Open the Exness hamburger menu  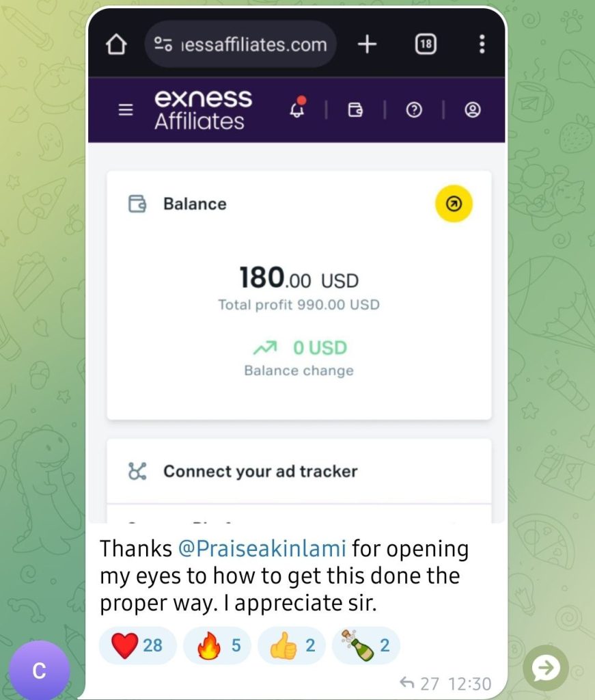[126, 110]
